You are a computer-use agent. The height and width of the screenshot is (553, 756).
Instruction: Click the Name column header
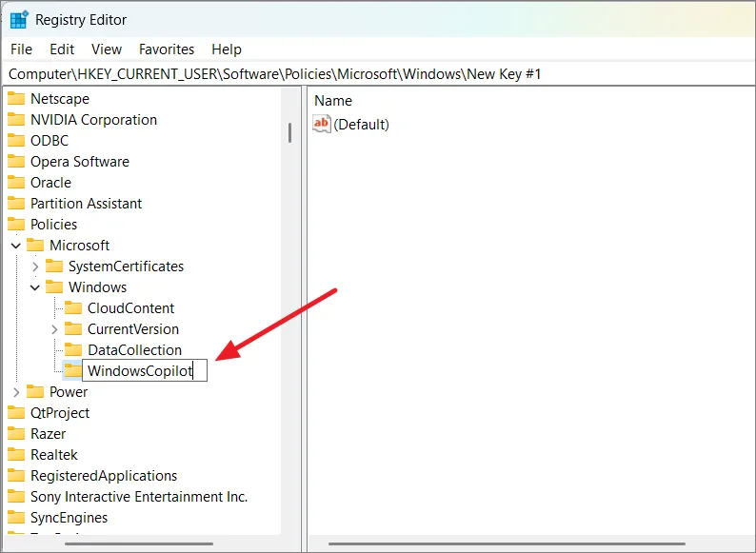(x=333, y=100)
